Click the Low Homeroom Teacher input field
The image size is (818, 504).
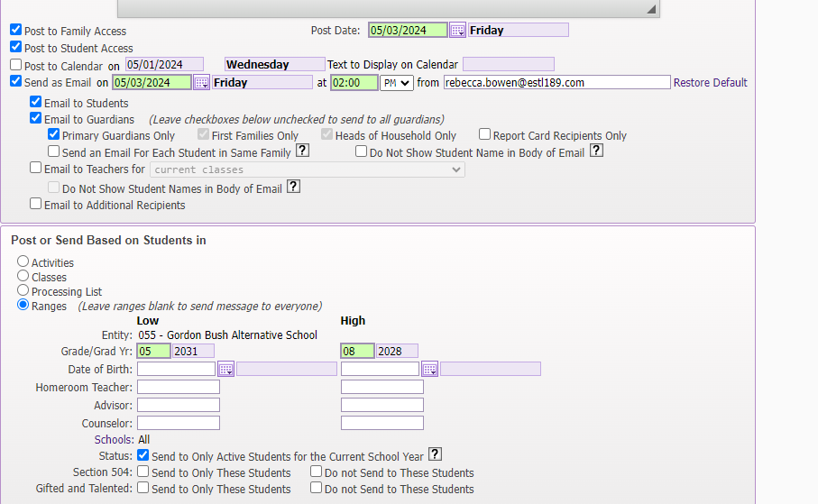click(x=178, y=387)
